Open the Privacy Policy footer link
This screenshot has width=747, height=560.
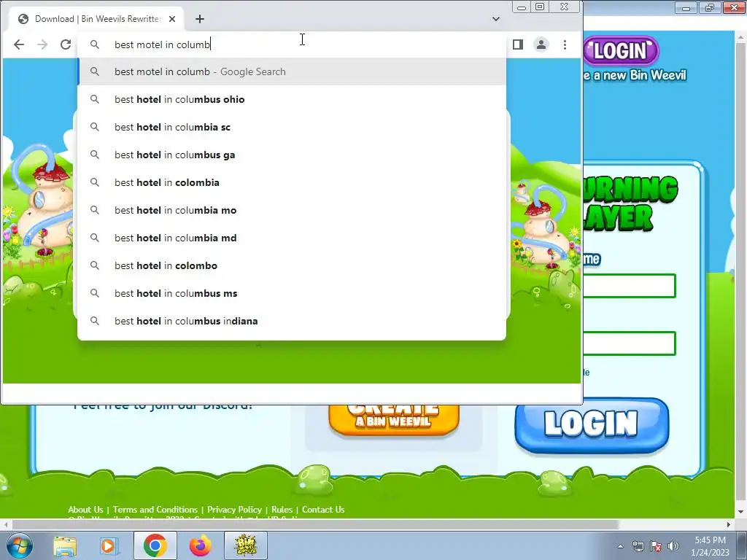[234, 510]
